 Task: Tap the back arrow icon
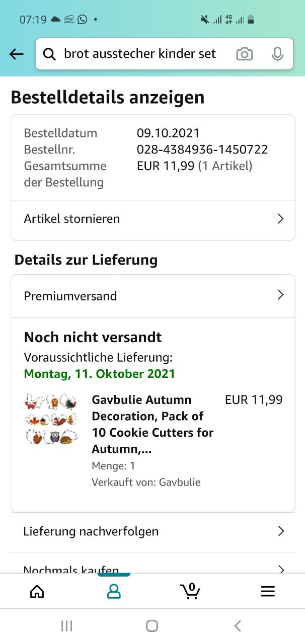click(x=17, y=54)
